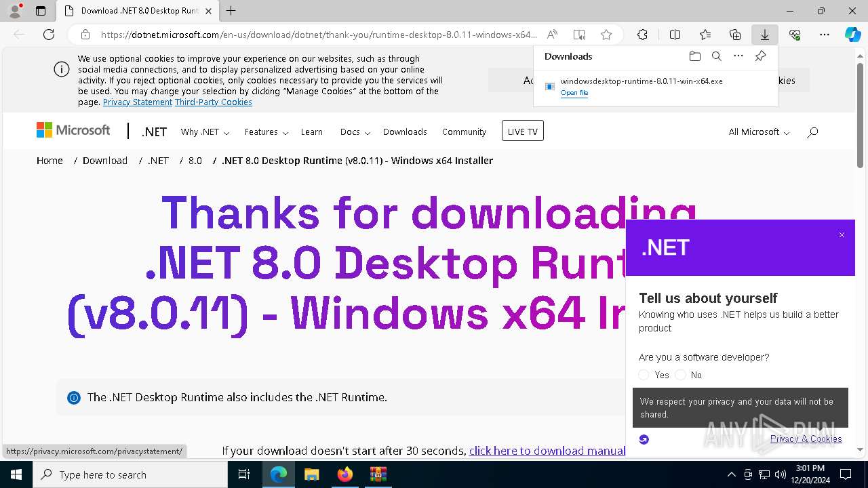The image size is (868, 488).
Task: Show hidden tray icons chevron
Action: click(x=731, y=474)
